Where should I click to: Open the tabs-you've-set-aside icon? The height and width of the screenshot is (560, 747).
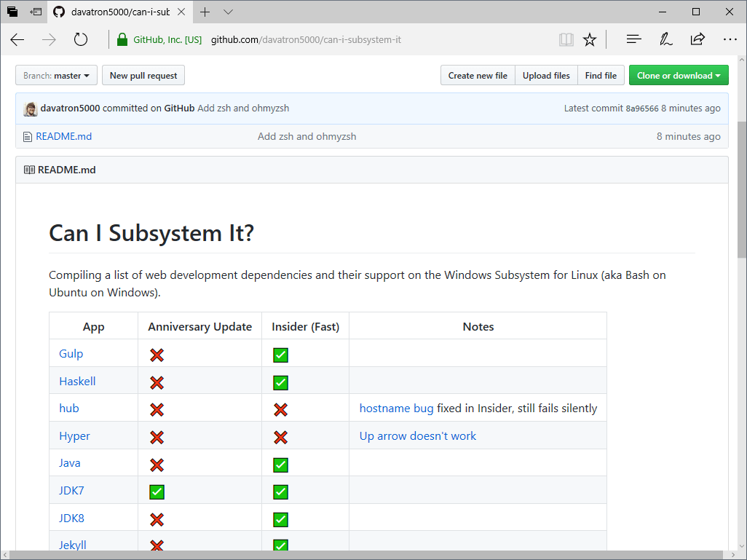coord(12,12)
